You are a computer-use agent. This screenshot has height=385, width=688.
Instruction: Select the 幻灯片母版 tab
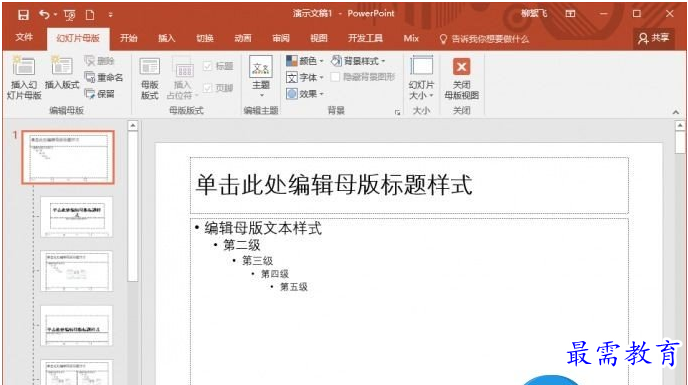(78, 38)
